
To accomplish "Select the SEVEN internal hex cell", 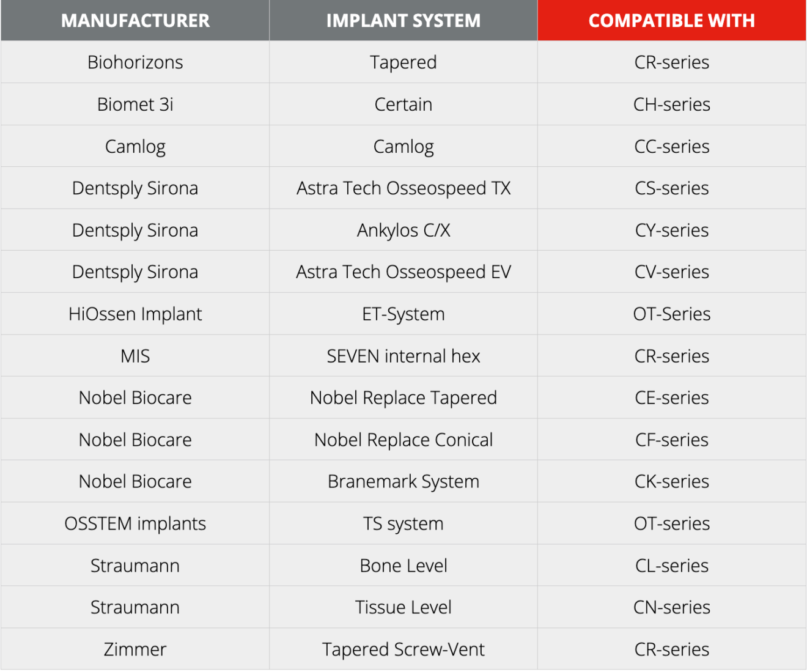I will (403, 356).
